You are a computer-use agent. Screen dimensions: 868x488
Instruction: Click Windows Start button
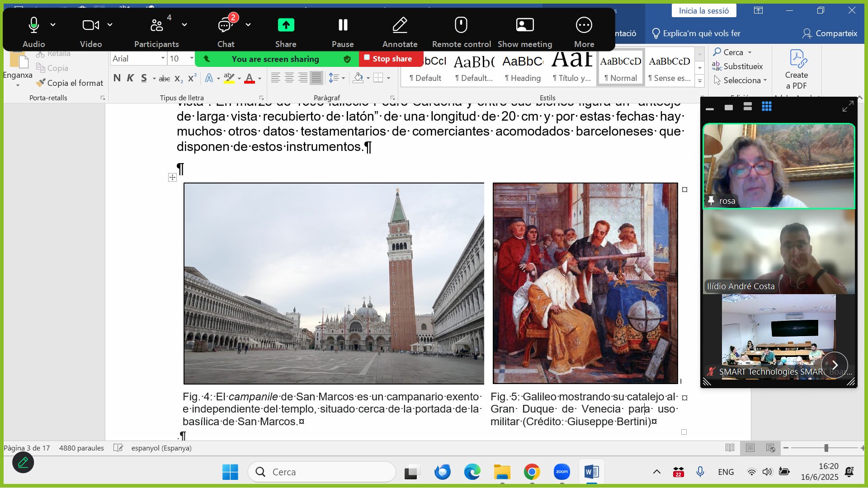pos(230,472)
